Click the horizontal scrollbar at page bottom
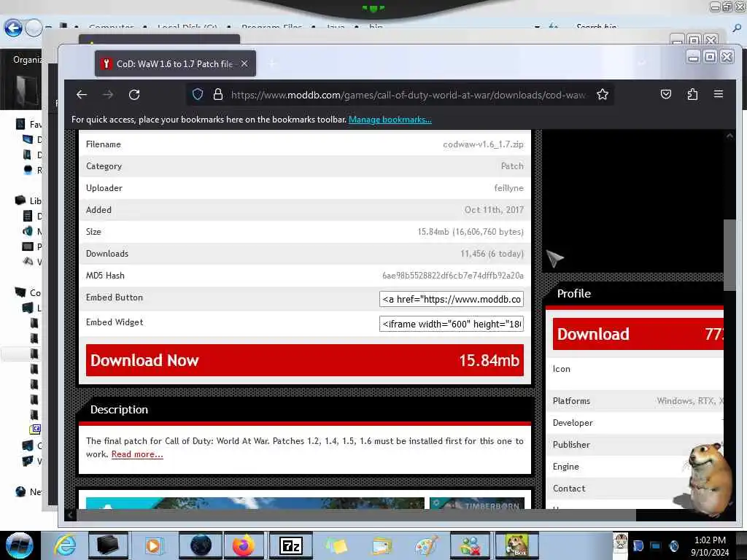 356,515
